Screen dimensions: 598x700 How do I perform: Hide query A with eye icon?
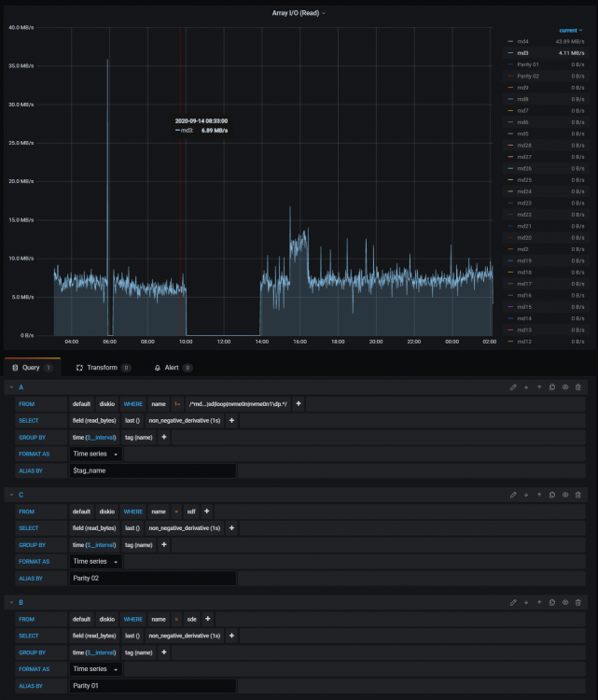click(565, 387)
